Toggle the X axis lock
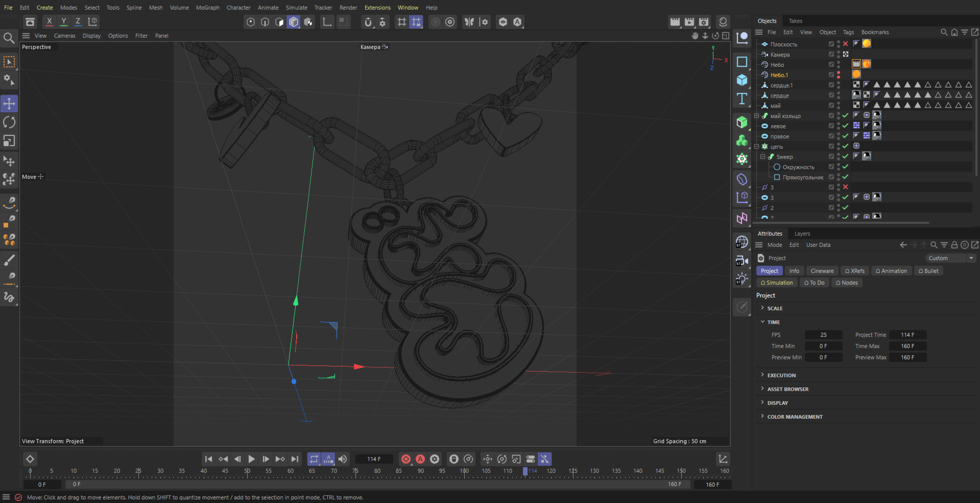980x503 pixels. pos(49,22)
